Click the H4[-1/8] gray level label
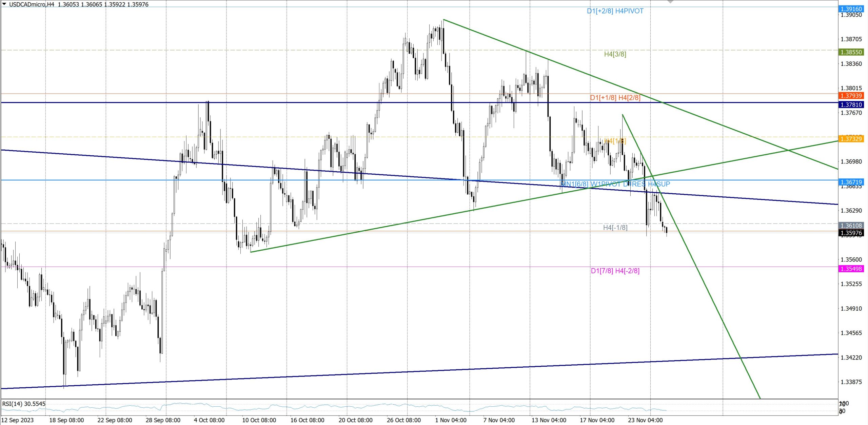This screenshot has width=868, height=425. (x=615, y=228)
